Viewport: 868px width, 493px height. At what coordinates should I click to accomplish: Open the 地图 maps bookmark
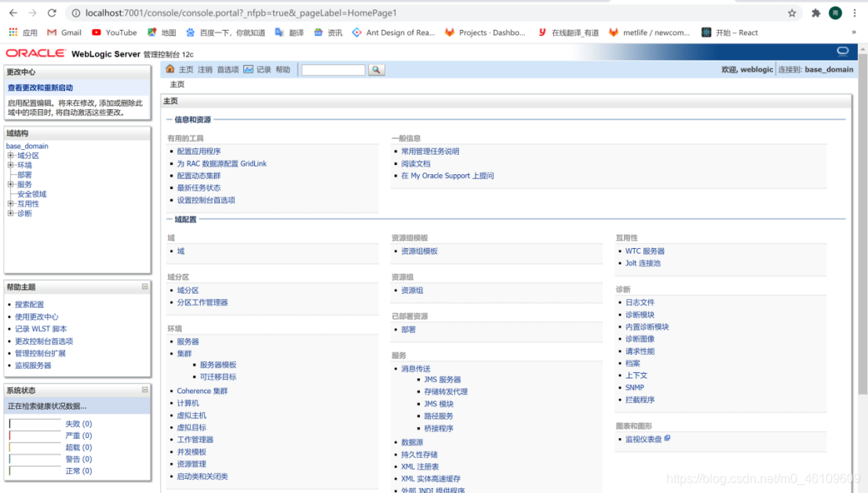[162, 33]
